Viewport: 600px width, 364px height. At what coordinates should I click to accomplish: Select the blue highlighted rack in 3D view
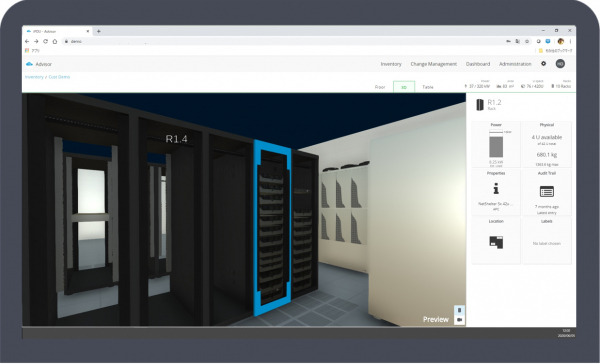point(272,228)
